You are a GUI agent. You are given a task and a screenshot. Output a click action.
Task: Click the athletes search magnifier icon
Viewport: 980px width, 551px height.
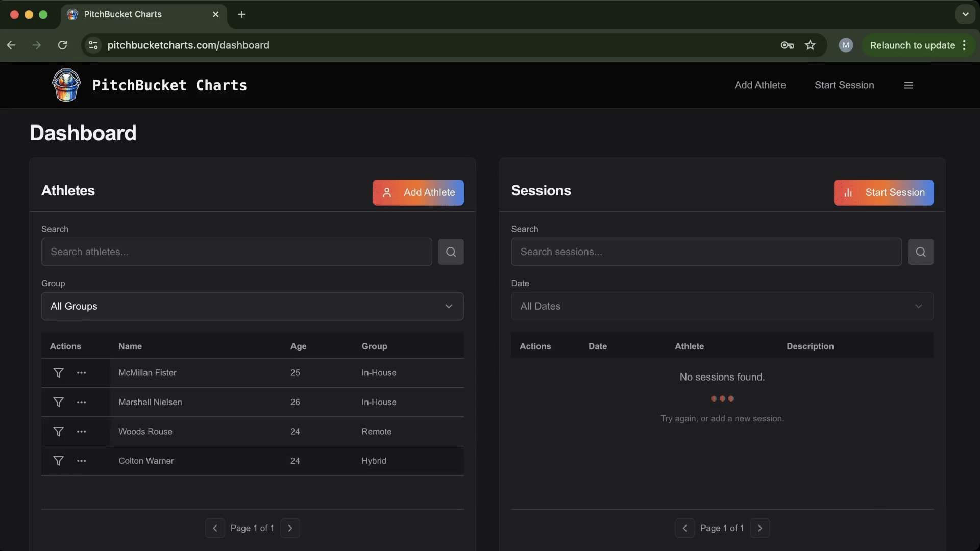coord(451,252)
